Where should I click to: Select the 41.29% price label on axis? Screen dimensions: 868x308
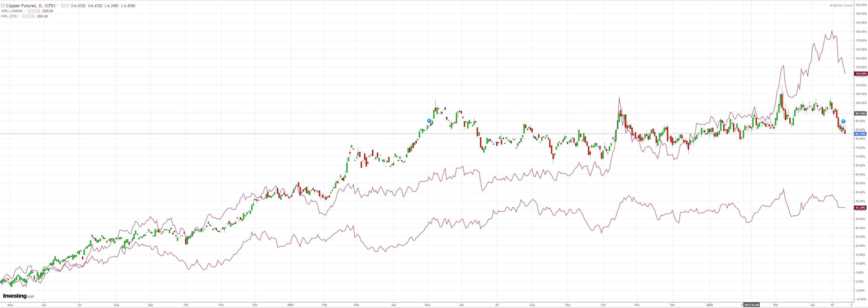pos(861,208)
